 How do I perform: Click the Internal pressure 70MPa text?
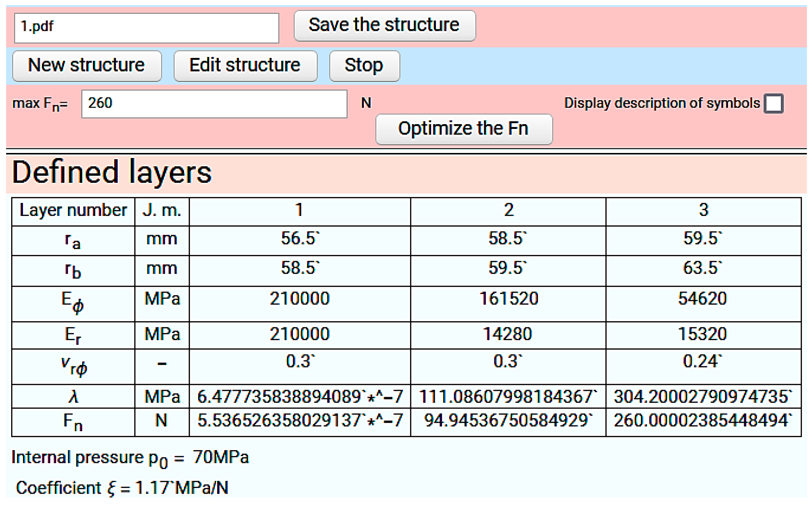(x=130, y=458)
